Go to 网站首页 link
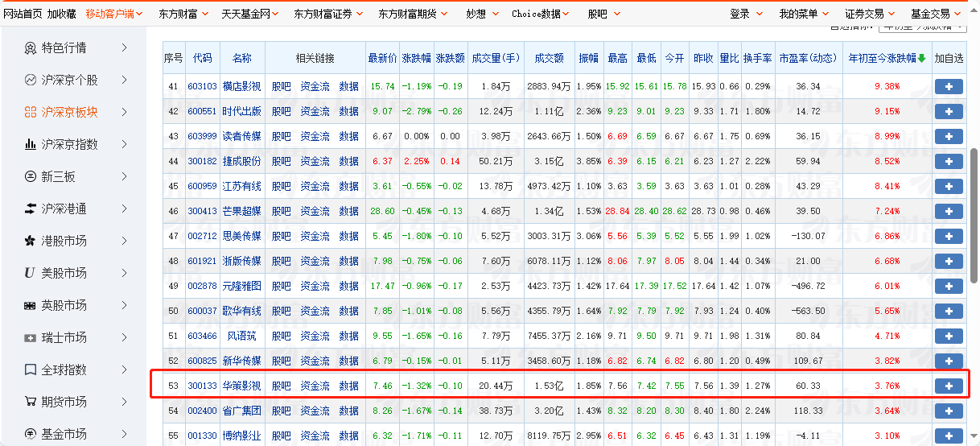 23,14
